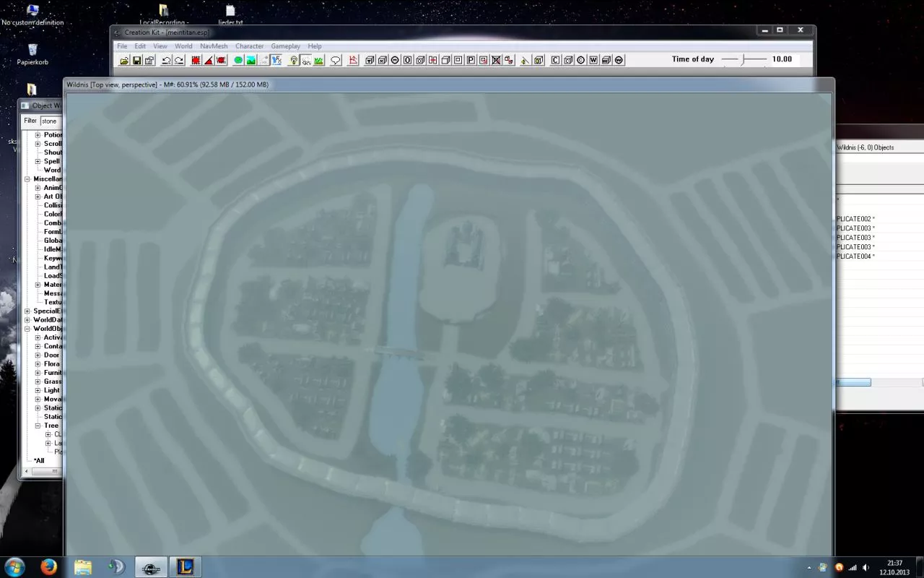Click the Time of day value field 10.00
The width and height of the screenshot is (924, 578).
[x=785, y=59]
